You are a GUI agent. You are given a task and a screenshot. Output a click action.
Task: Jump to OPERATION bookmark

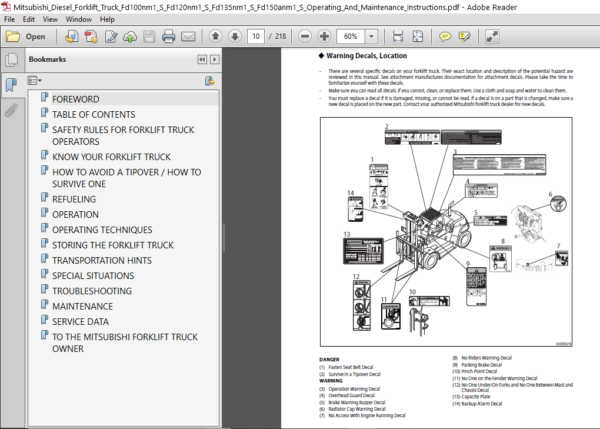coord(75,214)
